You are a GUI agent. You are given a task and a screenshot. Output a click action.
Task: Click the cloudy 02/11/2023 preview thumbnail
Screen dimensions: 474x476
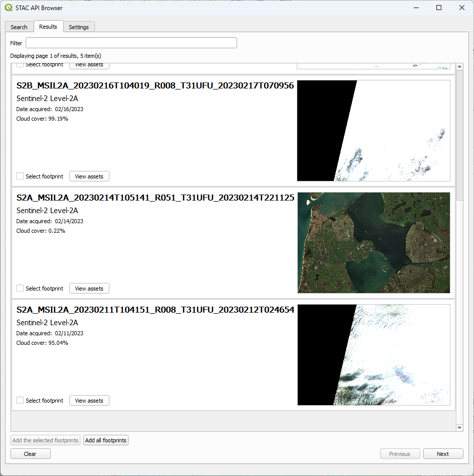pos(373,354)
